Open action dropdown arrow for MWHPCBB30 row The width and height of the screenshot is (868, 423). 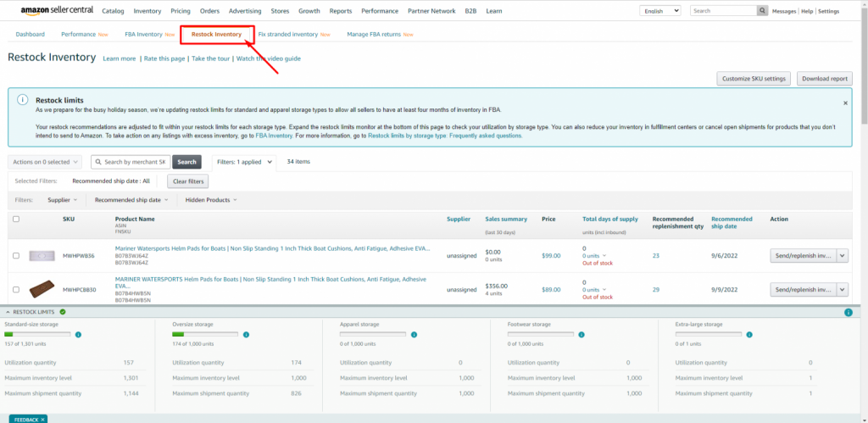[x=843, y=290]
